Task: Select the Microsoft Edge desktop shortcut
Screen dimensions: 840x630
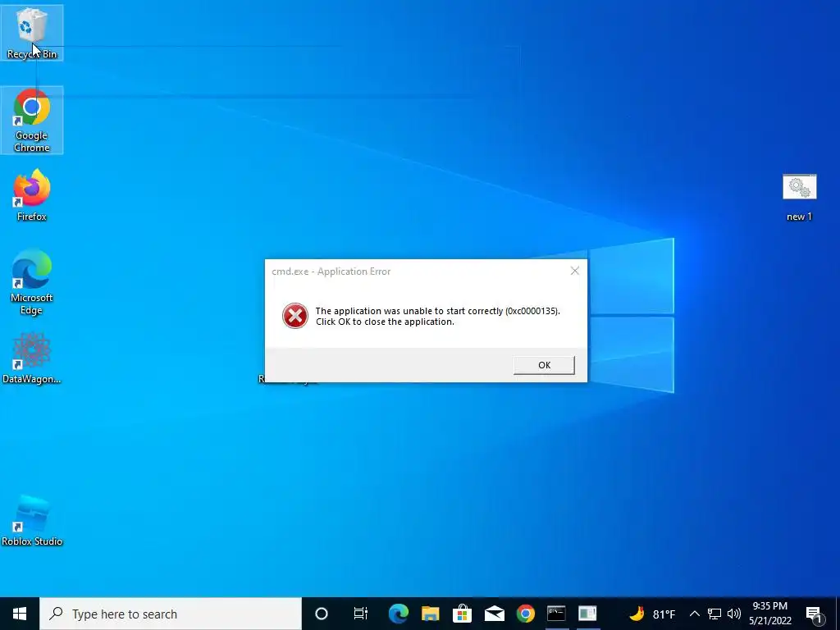Action: point(32,282)
